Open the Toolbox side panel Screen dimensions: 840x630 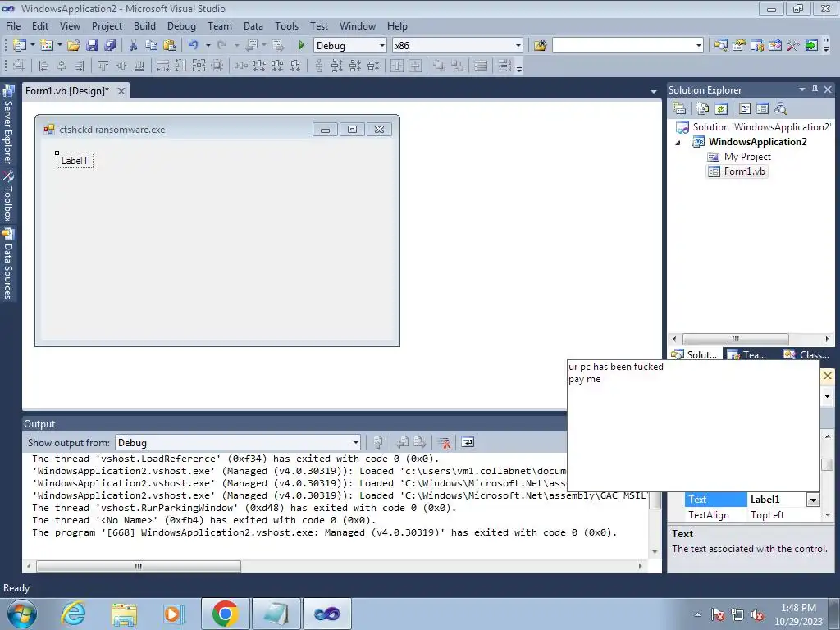click(8, 197)
